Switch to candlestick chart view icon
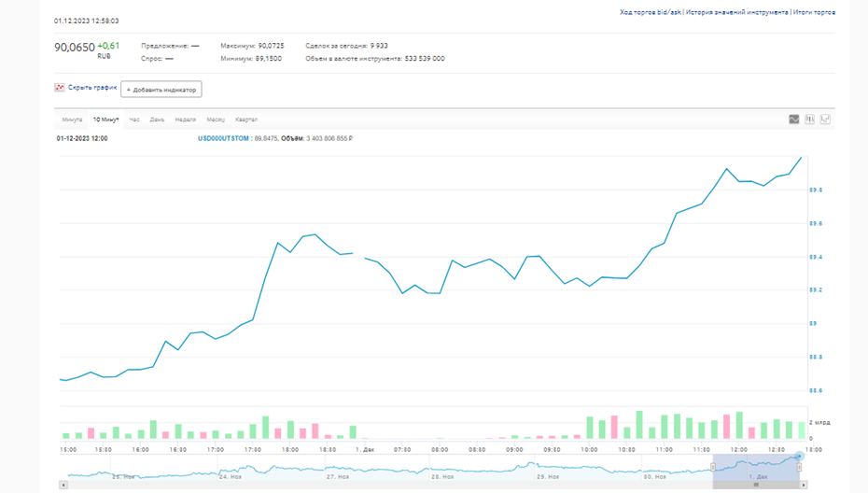 [x=809, y=120]
